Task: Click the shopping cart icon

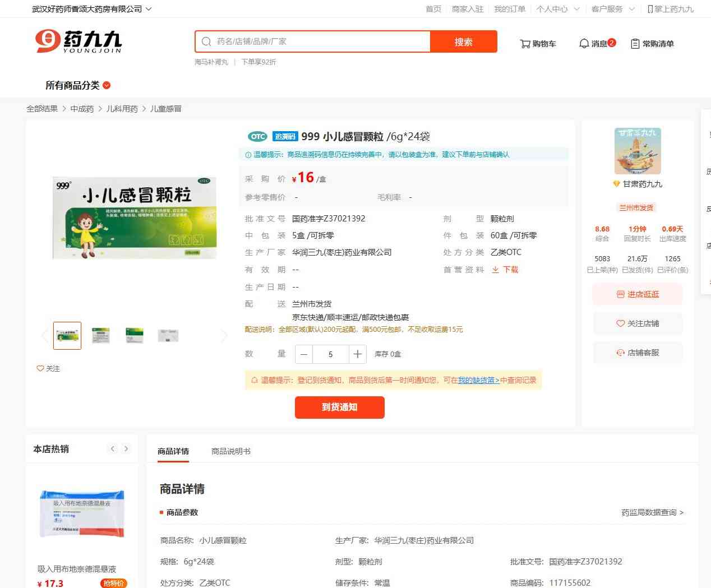Action: pos(525,44)
